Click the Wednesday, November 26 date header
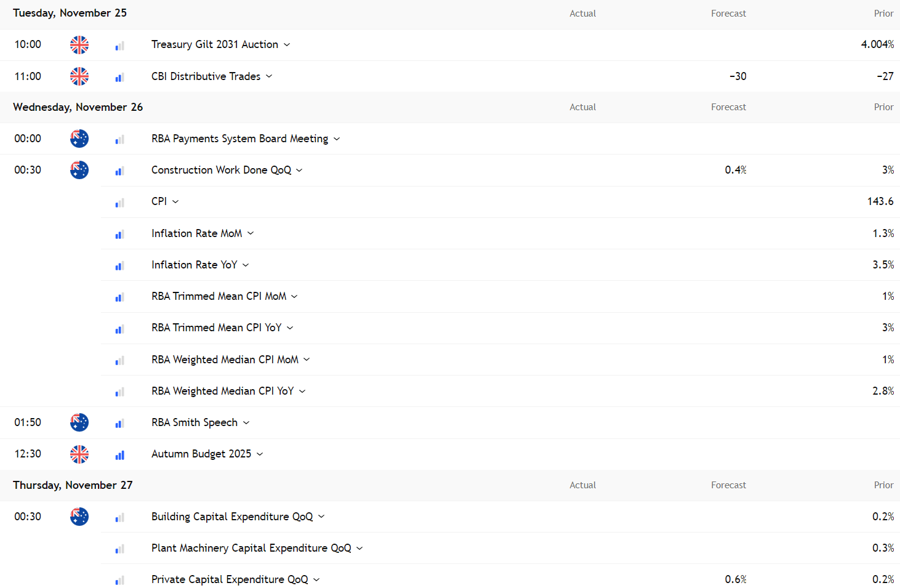Screen dimensions: 900x588 pyautogui.click(x=78, y=107)
